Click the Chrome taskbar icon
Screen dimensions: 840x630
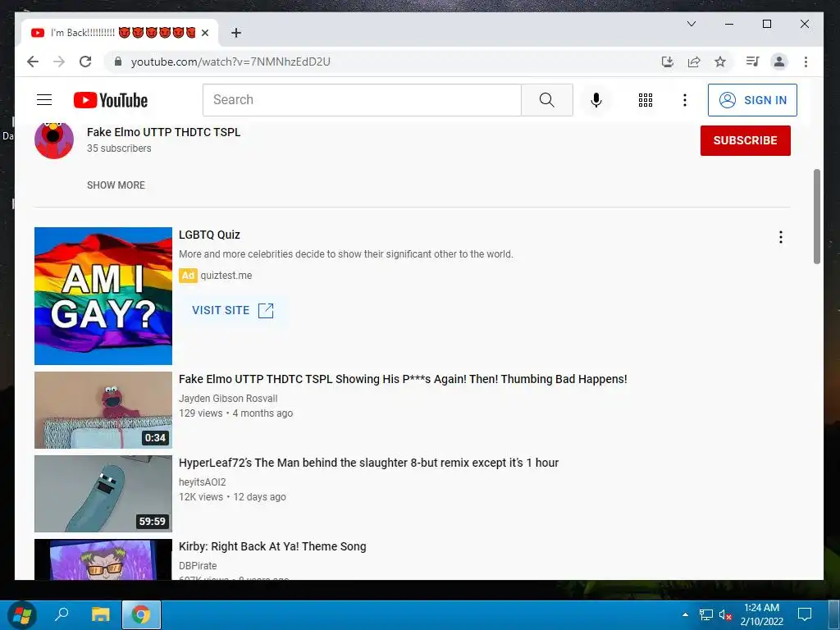141,614
